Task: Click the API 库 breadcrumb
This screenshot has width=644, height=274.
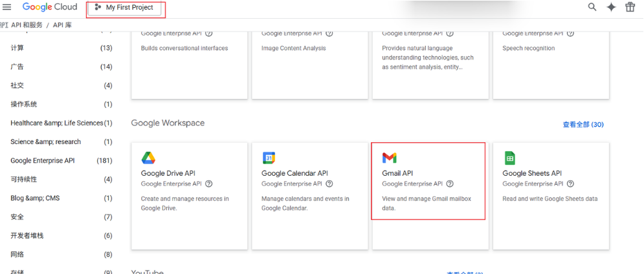Action: point(62,25)
